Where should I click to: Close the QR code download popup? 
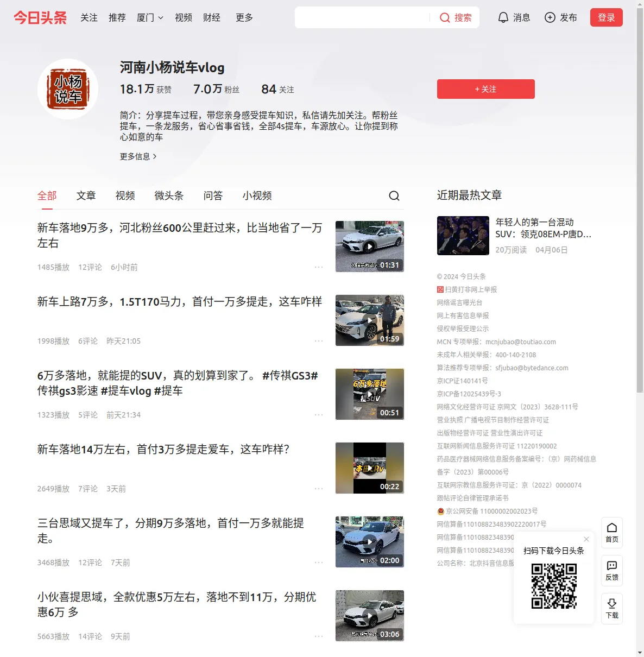tap(586, 539)
